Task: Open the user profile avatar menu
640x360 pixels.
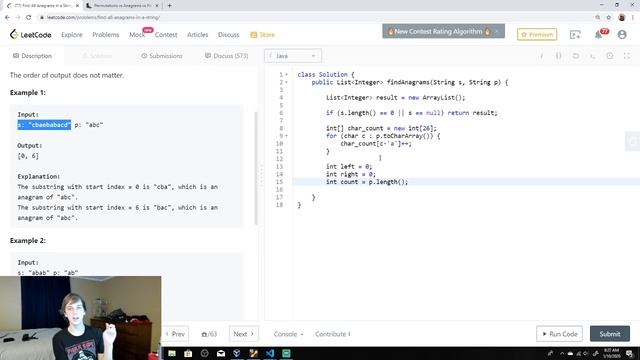Action: [622, 35]
